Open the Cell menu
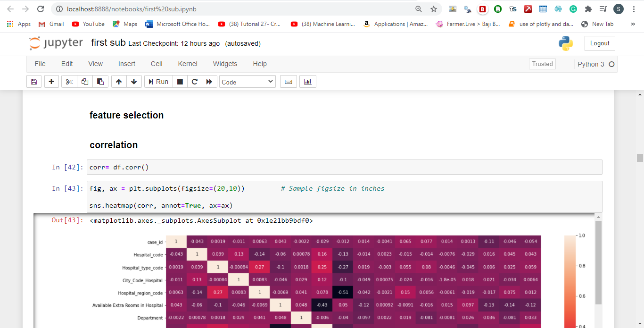 point(157,64)
